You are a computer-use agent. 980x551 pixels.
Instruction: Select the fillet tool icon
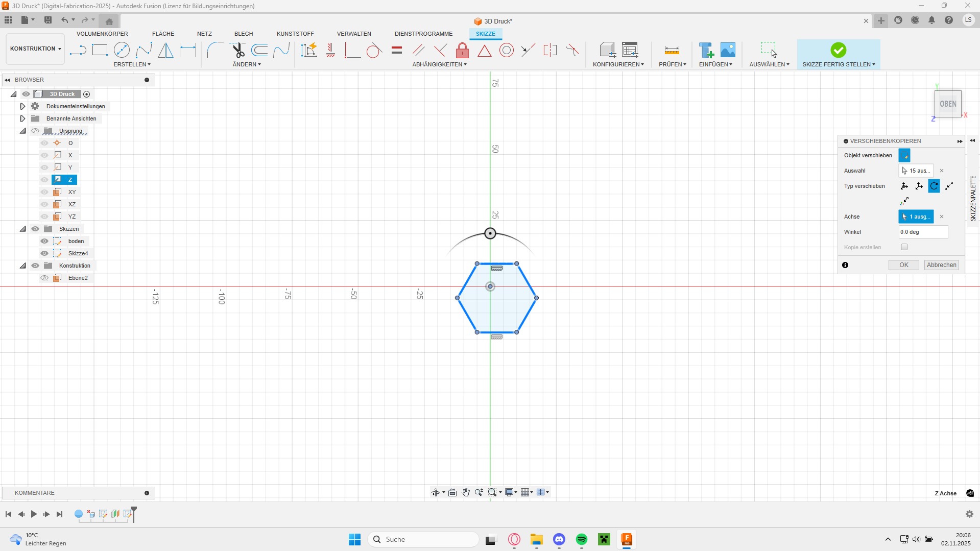(215, 50)
